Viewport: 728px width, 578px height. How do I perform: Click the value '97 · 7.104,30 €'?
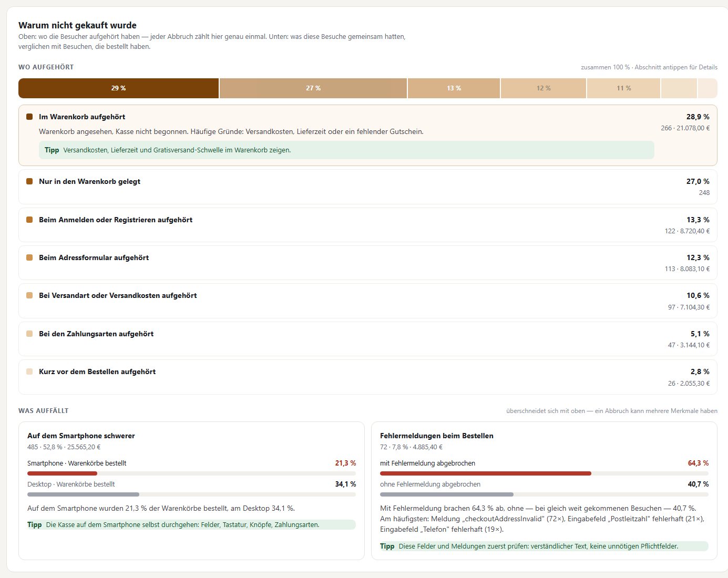[x=689, y=307]
